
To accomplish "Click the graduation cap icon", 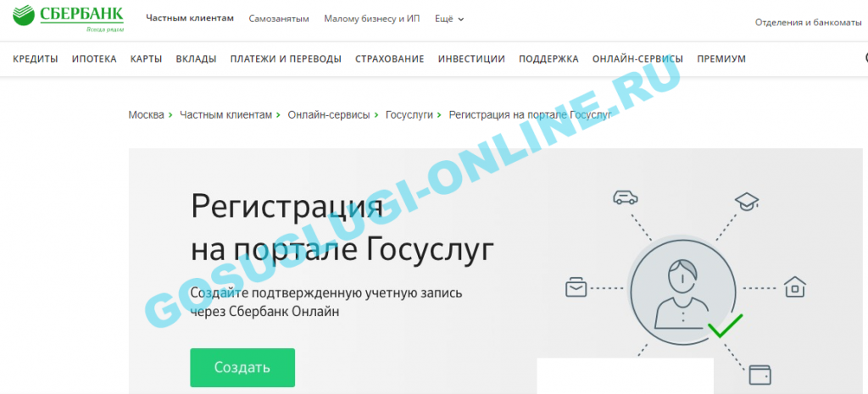I will (x=746, y=201).
